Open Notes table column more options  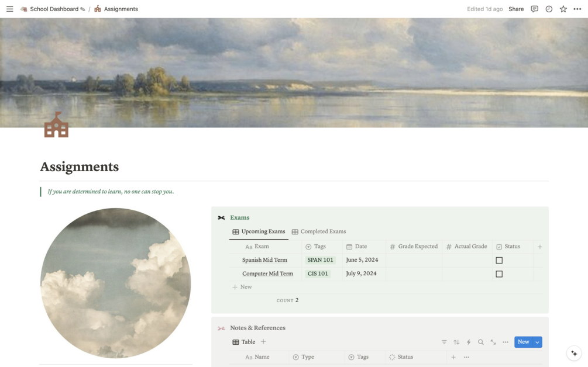pyautogui.click(x=466, y=357)
